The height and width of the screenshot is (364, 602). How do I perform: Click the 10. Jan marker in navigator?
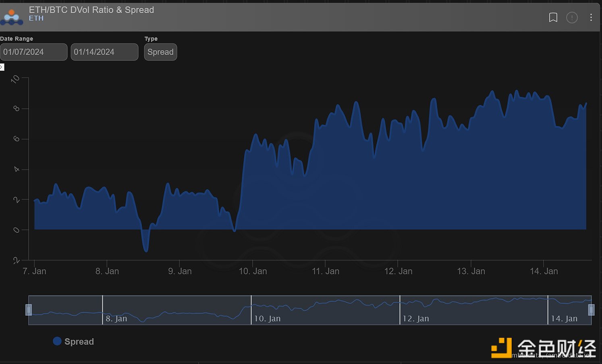(x=267, y=318)
